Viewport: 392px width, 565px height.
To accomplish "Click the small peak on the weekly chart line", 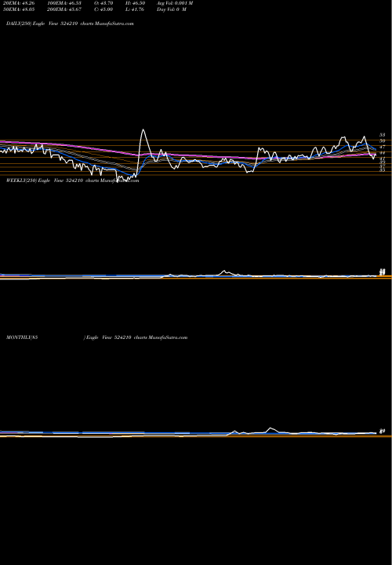I will 224,271.
